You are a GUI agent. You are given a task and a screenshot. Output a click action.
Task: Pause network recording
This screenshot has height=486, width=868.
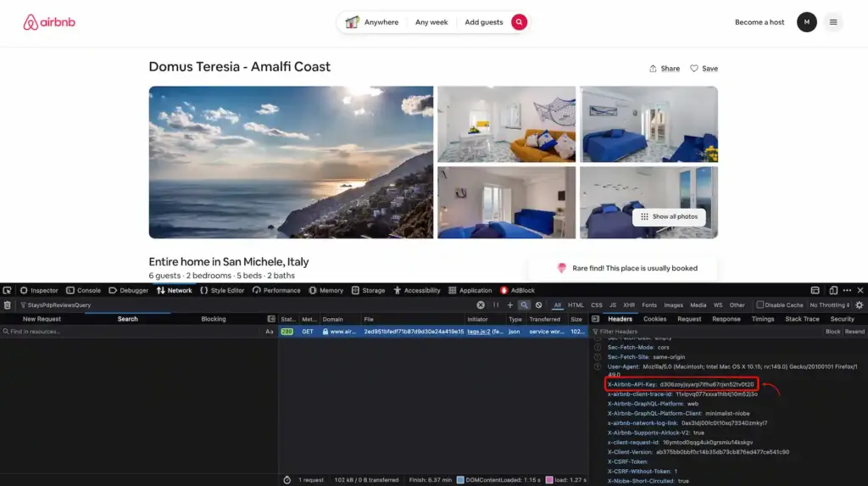[x=496, y=304]
